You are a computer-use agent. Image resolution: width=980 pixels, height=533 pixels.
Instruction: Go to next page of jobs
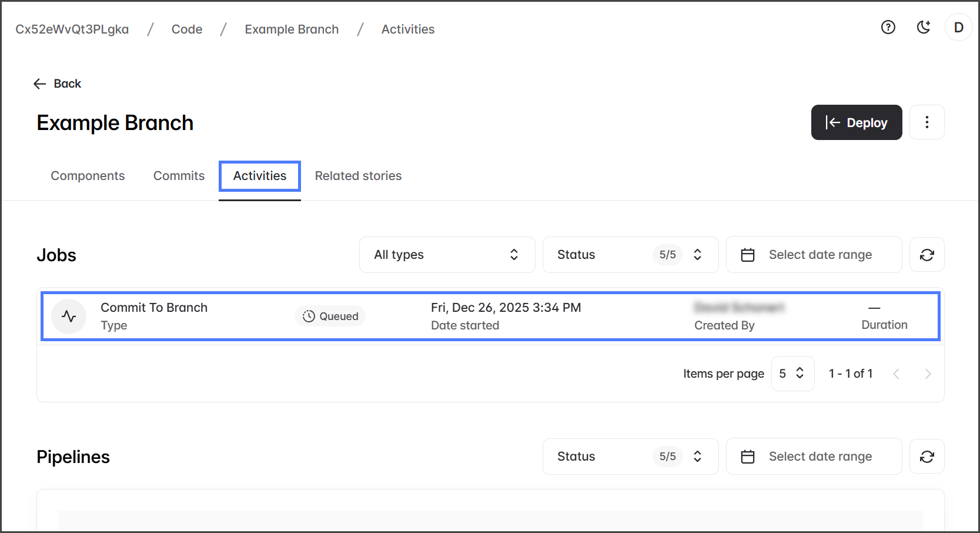pyautogui.click(x=928, y=374)
